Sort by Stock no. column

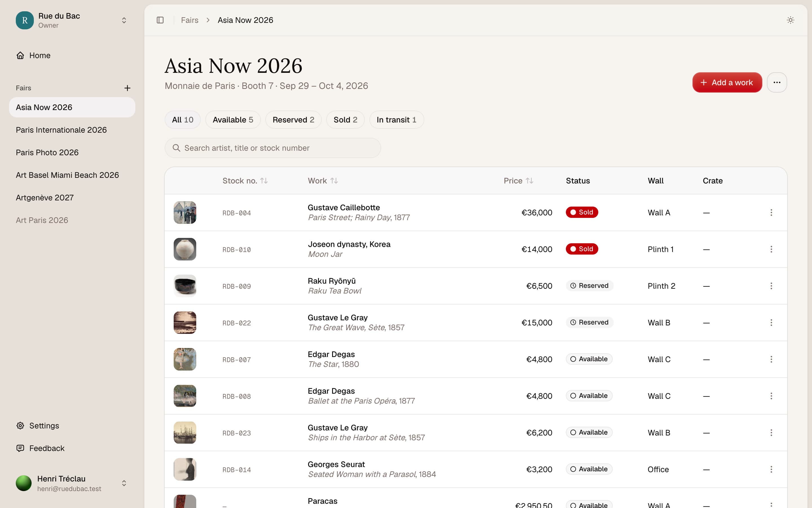click(245, 181)
